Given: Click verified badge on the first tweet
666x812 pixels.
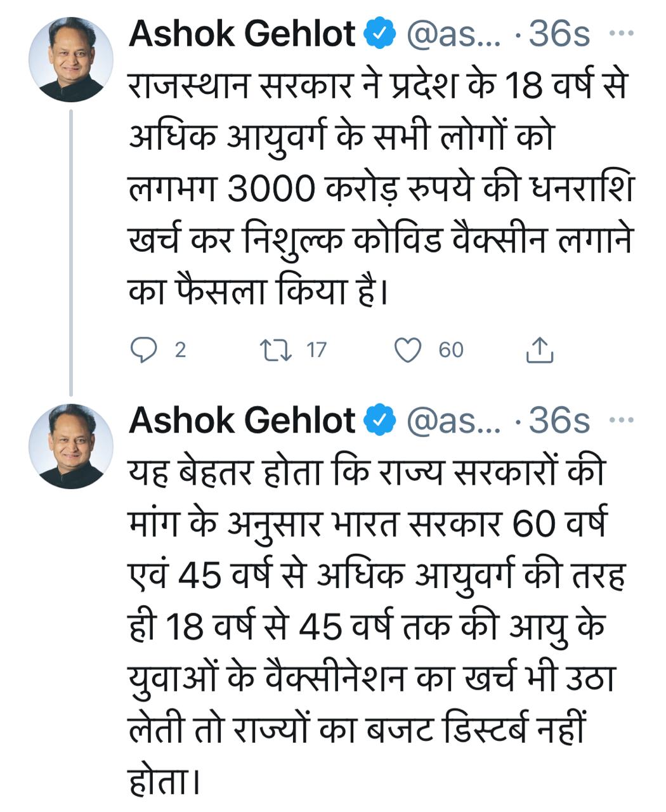Looking at the screenshot, I should click(x=380, y=35).
